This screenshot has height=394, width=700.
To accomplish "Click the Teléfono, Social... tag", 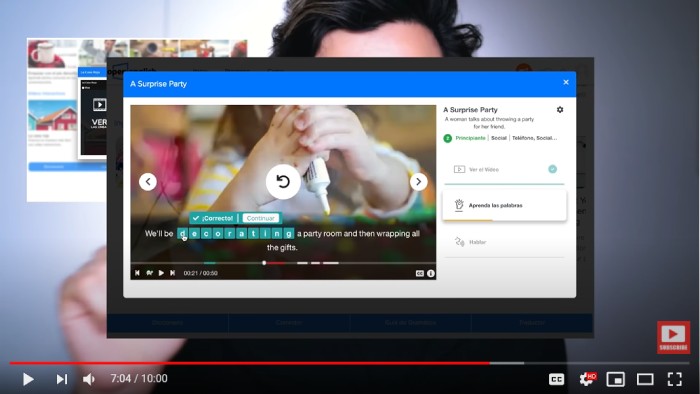I will coord(534,138).
